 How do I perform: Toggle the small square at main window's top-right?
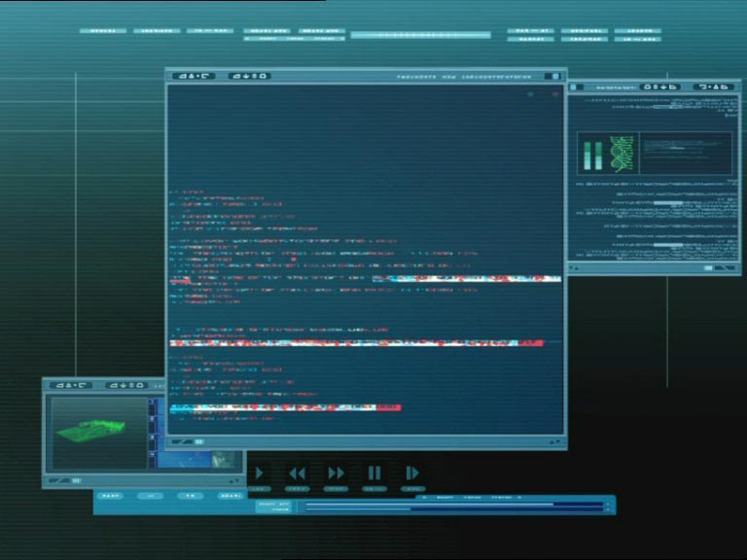pos(555,76)
